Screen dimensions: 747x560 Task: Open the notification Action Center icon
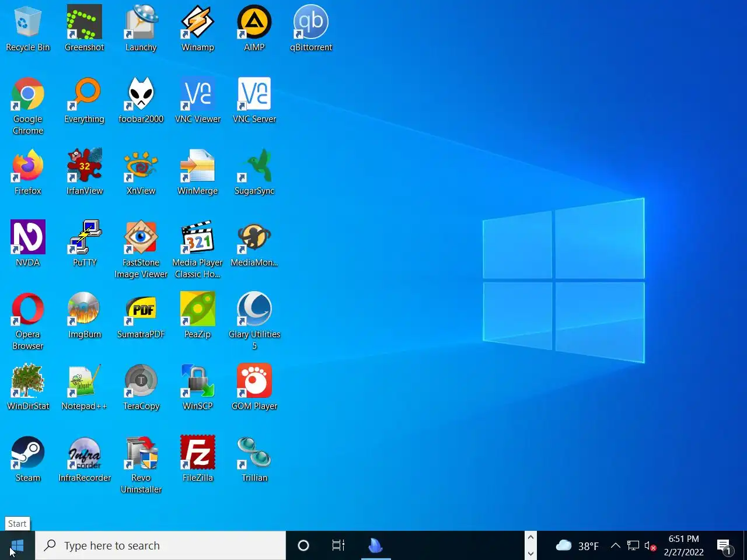coord(725,546)
